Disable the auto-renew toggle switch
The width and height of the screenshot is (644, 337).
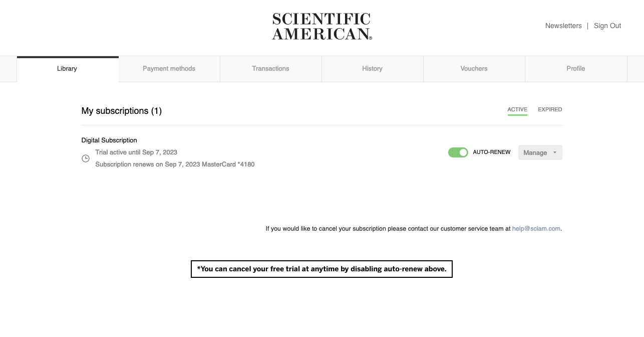(458, 152)
